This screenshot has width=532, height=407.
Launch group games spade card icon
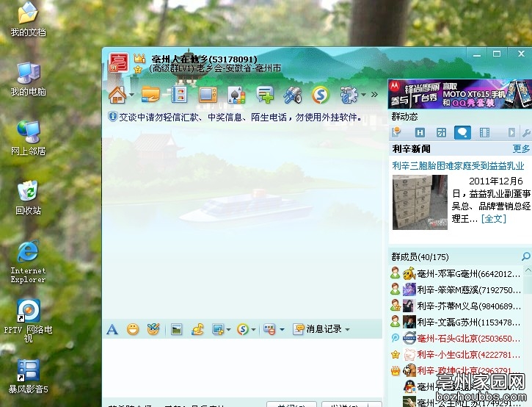pos(236,95)
